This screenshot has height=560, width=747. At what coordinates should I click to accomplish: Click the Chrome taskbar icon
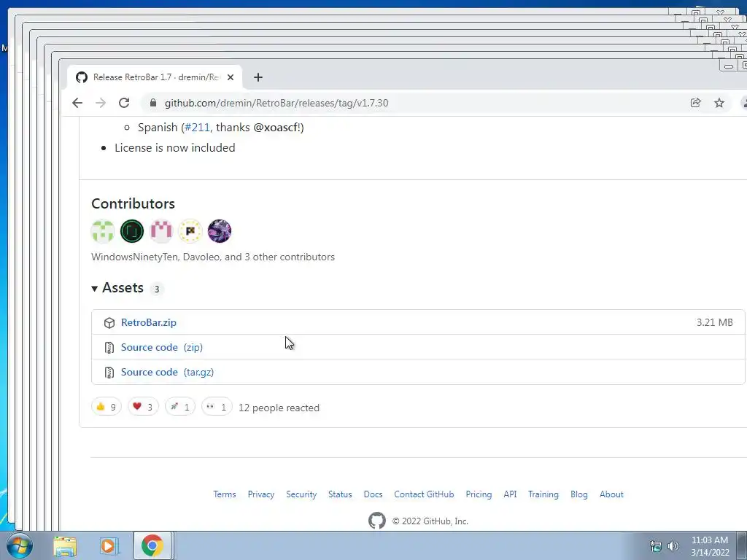[x=152, y=545]
